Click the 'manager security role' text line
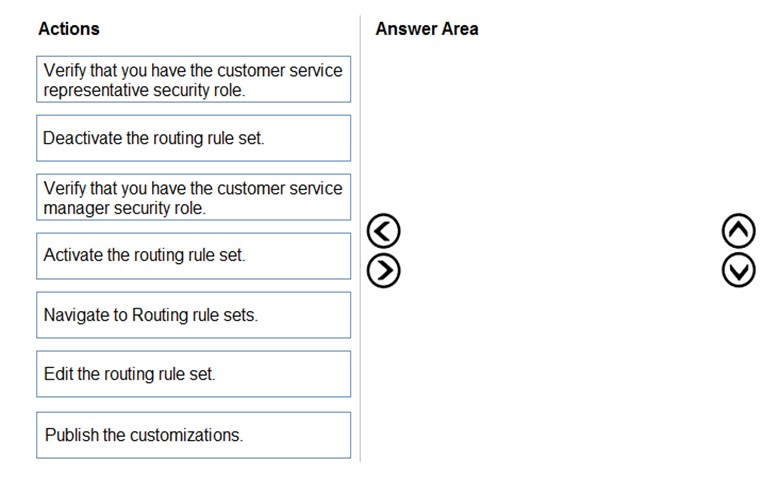 click(x=125, y=208)
